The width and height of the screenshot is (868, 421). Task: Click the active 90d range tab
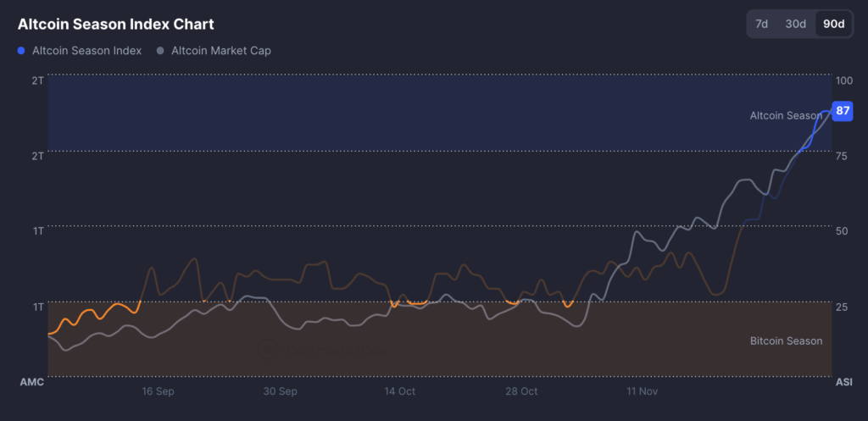coord(833,24)
